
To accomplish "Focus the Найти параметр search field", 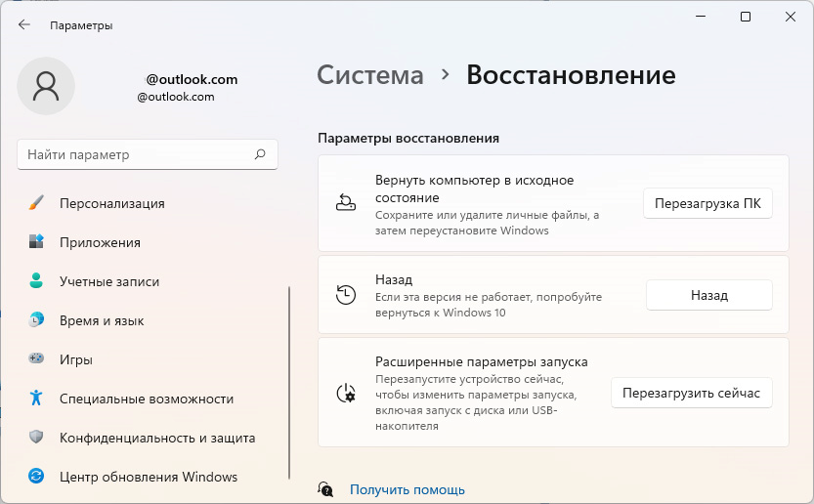I will pyautogui.click(x=137, y=154).
